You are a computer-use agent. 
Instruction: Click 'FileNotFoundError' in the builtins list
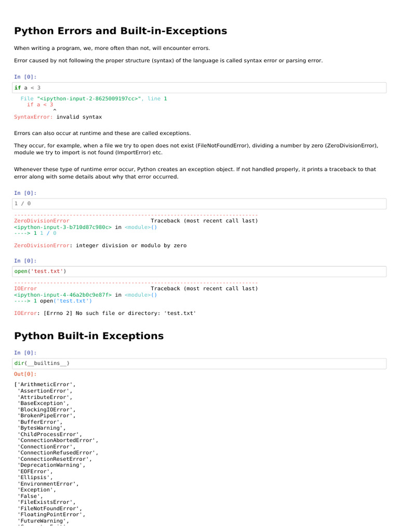49,509
